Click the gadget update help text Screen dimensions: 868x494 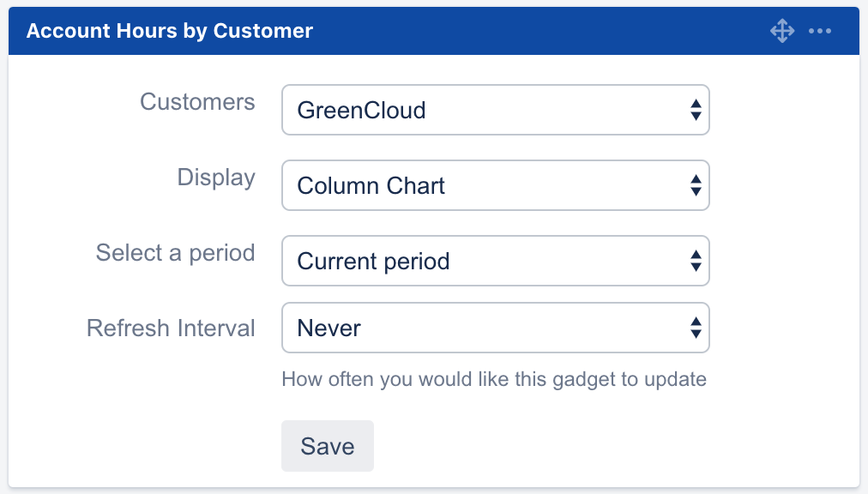coord(494,379)
